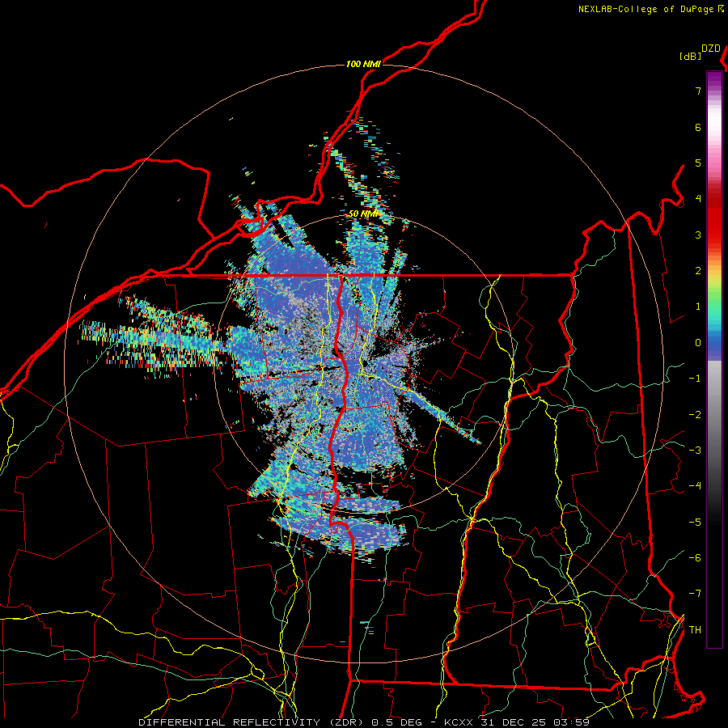Click the [dB] units label
Image resolution: width=728 pixels, height=728 pixels.
point(690,56)
